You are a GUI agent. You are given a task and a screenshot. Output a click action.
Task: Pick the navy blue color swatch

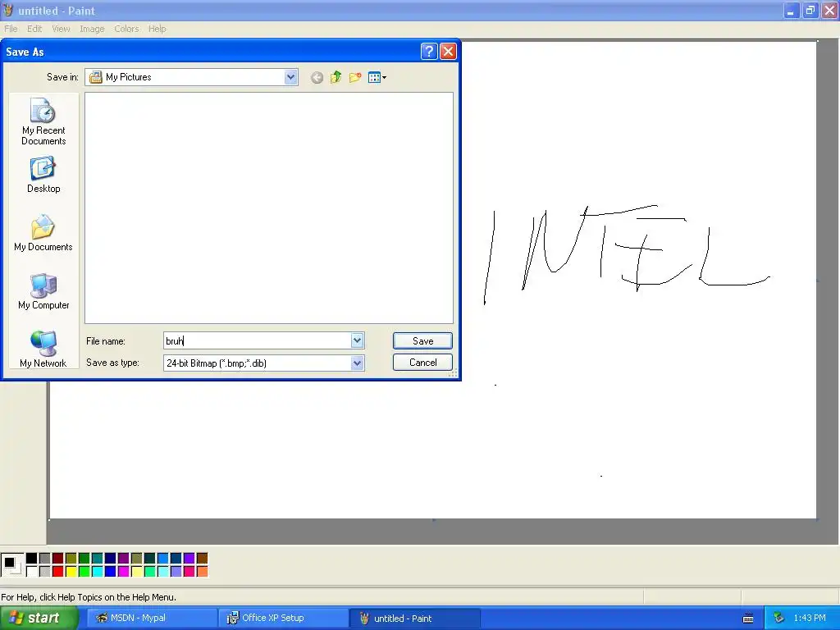click(x=111, y=559)
